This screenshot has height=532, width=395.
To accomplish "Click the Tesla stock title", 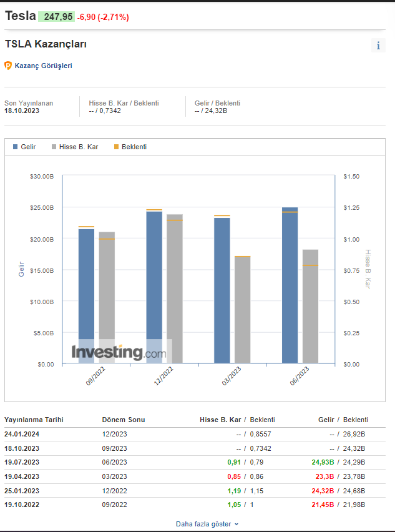I will pyautogui.click(x=20, y=16).
